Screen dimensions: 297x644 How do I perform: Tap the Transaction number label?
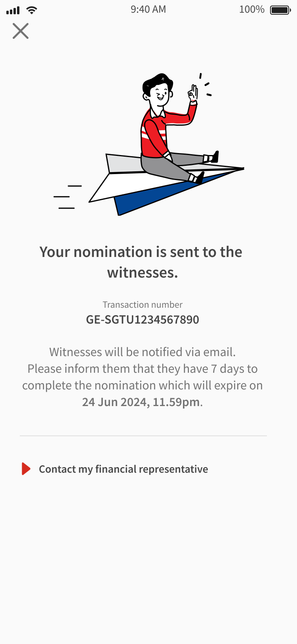pyautogui.click(x=143, y=305)
